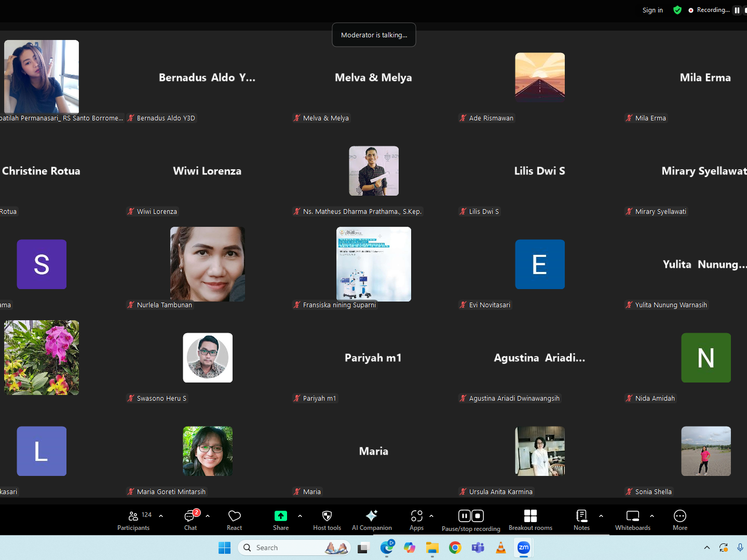Open the Participants panel
Image resolution: width=747 pixels, height=560 pixels.
pyautogui.click(x=133, y=520)
